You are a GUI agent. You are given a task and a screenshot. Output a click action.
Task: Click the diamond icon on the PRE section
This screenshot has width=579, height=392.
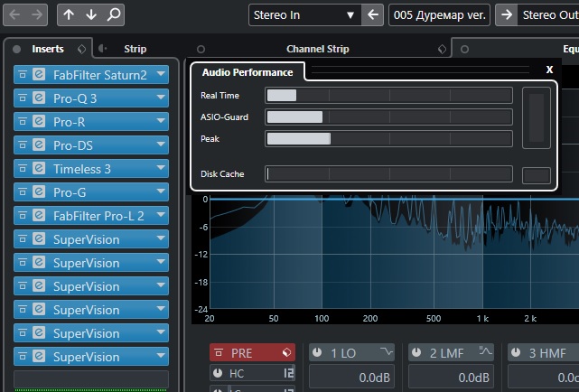tap(286, 352)
